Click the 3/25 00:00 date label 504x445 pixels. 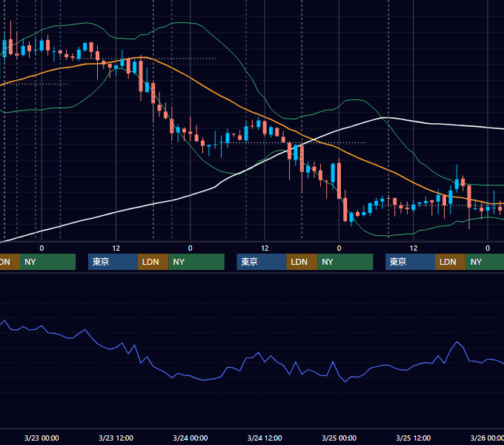coord(339,438)
